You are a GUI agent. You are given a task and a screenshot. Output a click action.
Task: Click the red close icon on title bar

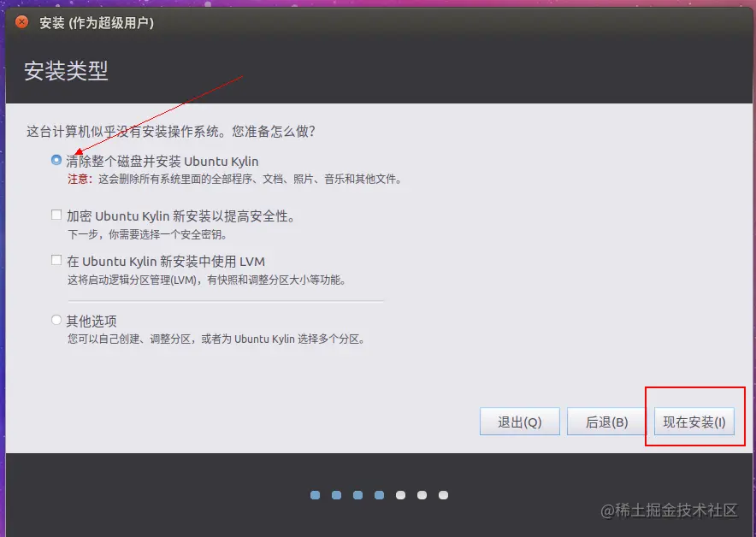tap(21, 22)
